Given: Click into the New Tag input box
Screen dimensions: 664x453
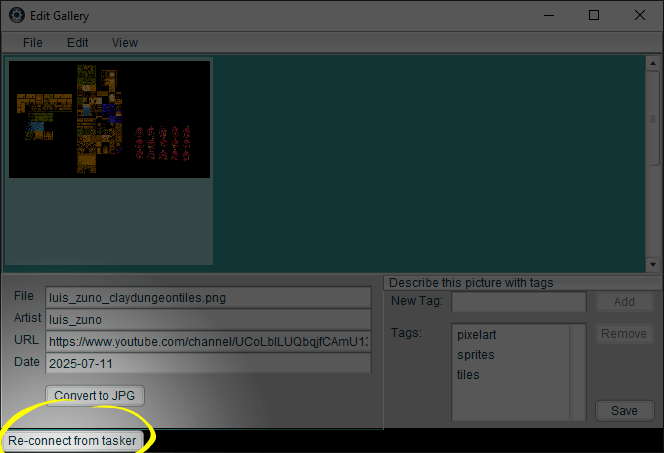Looking at the screenshot, I should (518, 302).
